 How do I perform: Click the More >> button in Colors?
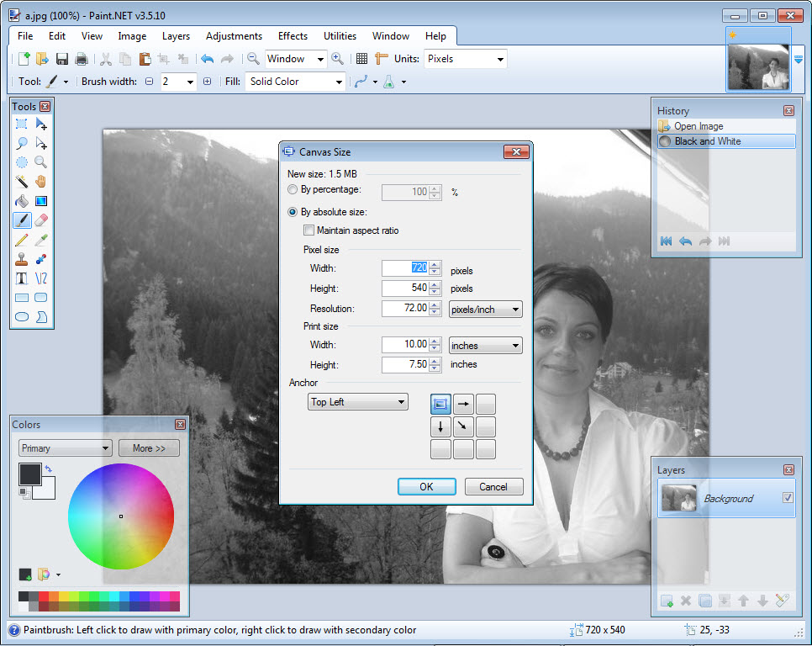pos(149,448)
